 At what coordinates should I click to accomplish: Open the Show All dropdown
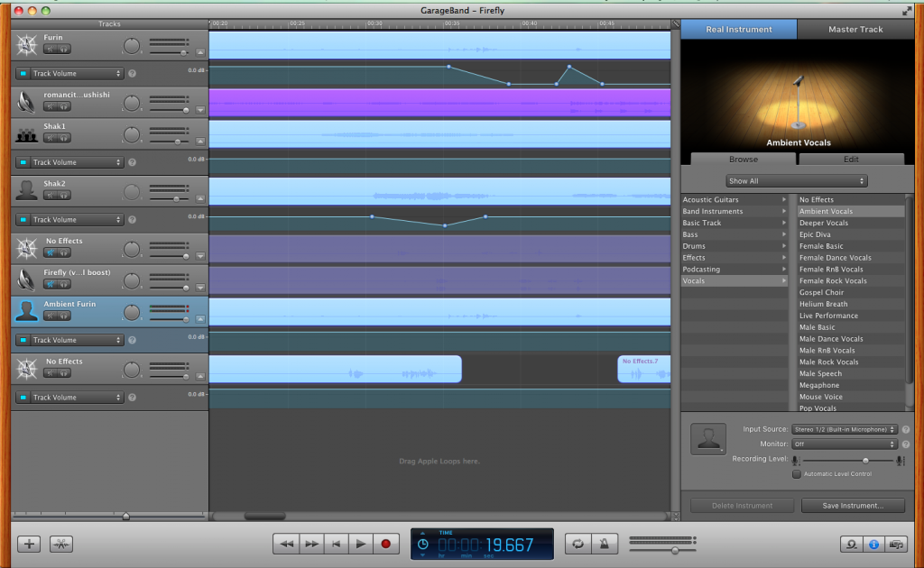[x=797, y=181]
